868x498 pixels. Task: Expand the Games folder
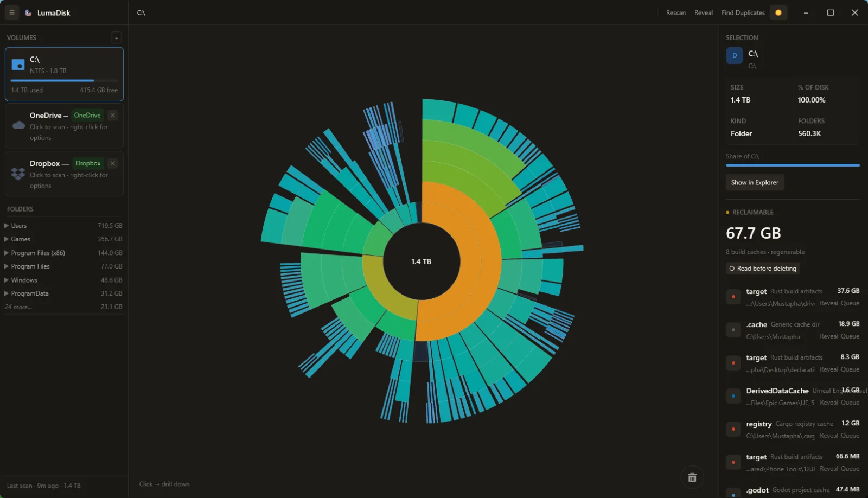point(7,239)
